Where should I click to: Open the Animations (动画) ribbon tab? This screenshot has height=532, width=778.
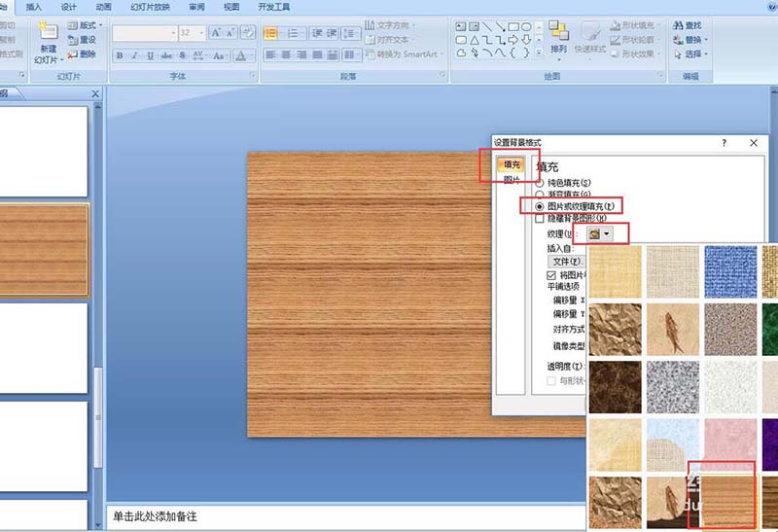104,7
